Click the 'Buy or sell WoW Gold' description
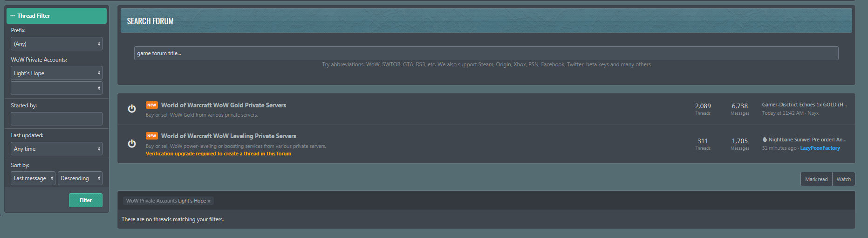The height and width of the screenshot is (238, 868). (x=202, y=115)
